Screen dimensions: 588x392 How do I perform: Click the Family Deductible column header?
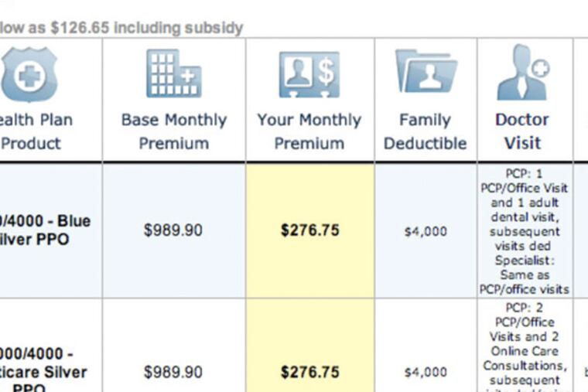click(x=425, y=131)
